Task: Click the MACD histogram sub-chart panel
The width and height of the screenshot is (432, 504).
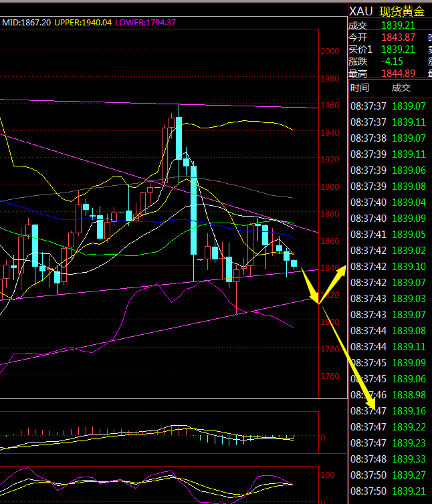Action: [160, 433]
